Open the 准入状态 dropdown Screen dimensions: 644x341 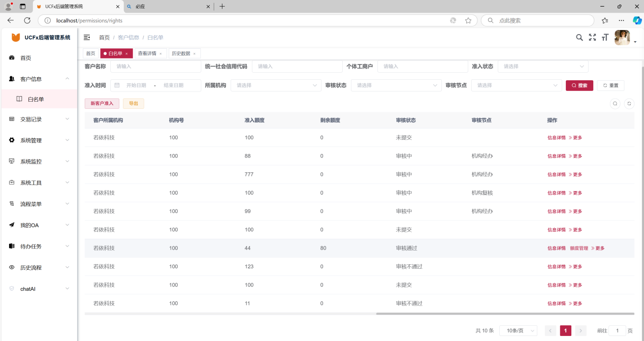tap(542, 67)
